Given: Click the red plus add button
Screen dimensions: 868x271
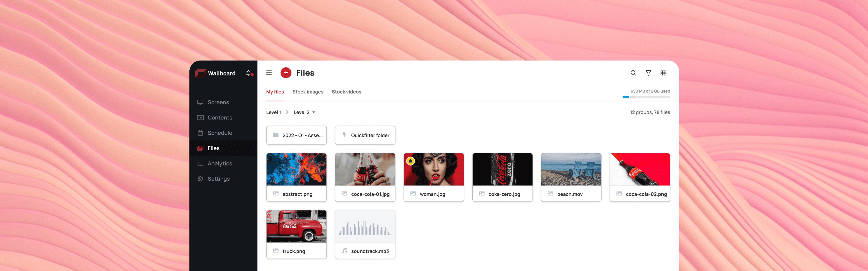Looking at the screenshot, I should click(x=286, y=73).
